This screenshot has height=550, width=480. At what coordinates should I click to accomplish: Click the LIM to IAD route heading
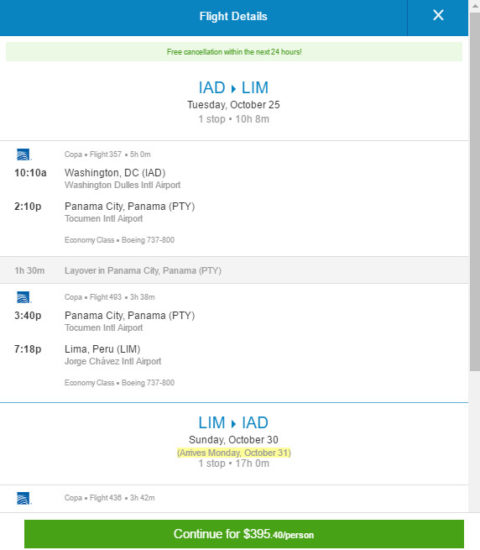(x=233, y=423)
